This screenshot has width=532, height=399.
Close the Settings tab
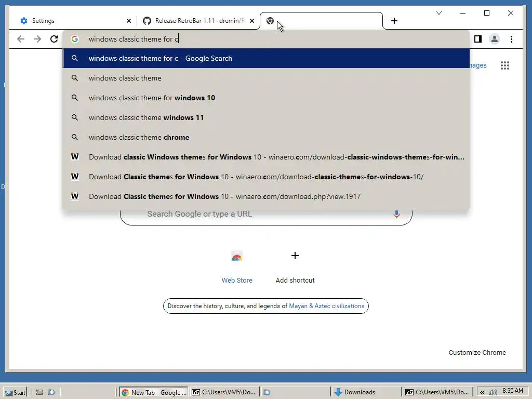129,21
